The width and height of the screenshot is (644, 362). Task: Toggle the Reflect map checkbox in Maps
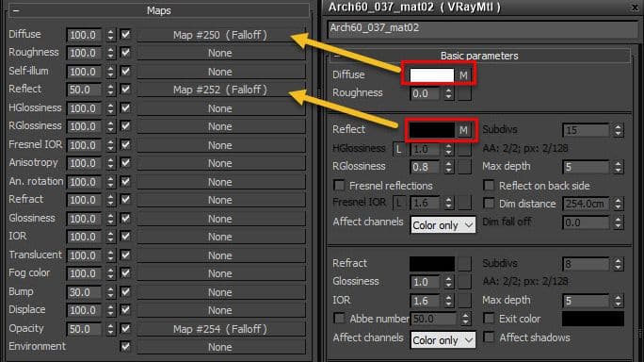[125, 90]
